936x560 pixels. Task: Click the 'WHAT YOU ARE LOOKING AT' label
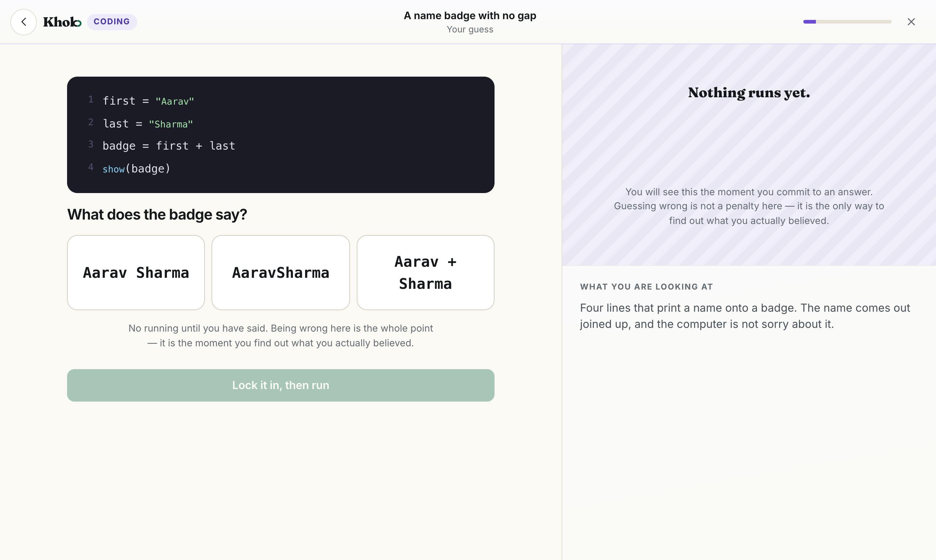tap(646, 287)
